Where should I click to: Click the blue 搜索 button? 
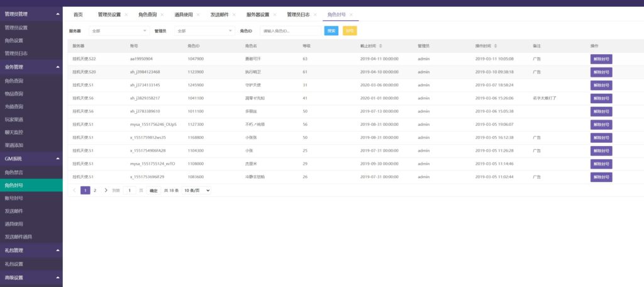point(331,31)
